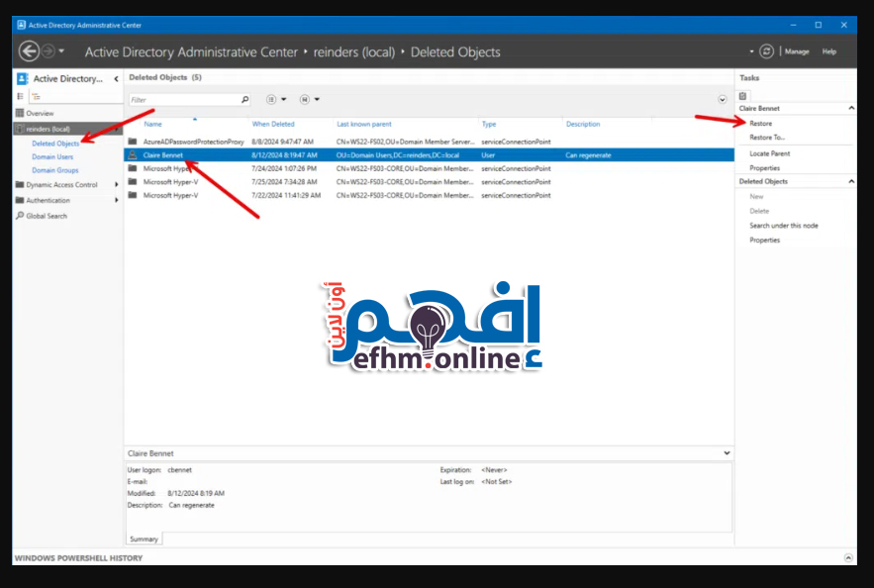Select the Summary tab in preview pane
Screen dimensions: 874x588
pos(144,539)
